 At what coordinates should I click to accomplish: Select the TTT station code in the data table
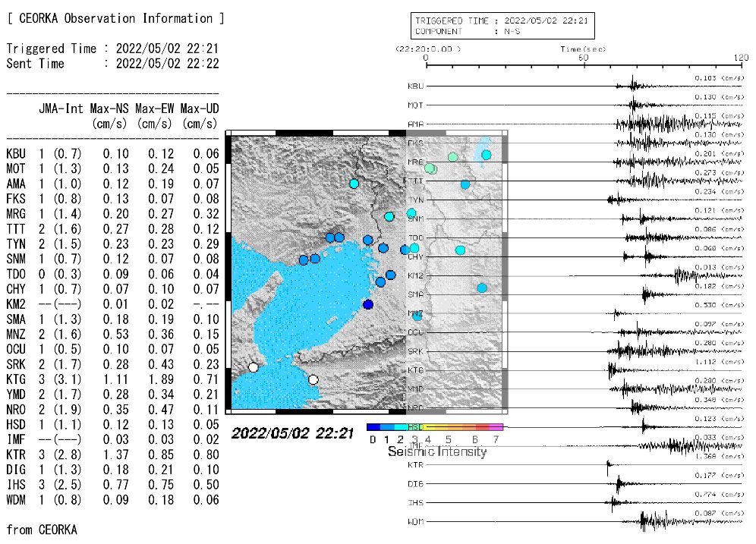[x=16, y=229]
